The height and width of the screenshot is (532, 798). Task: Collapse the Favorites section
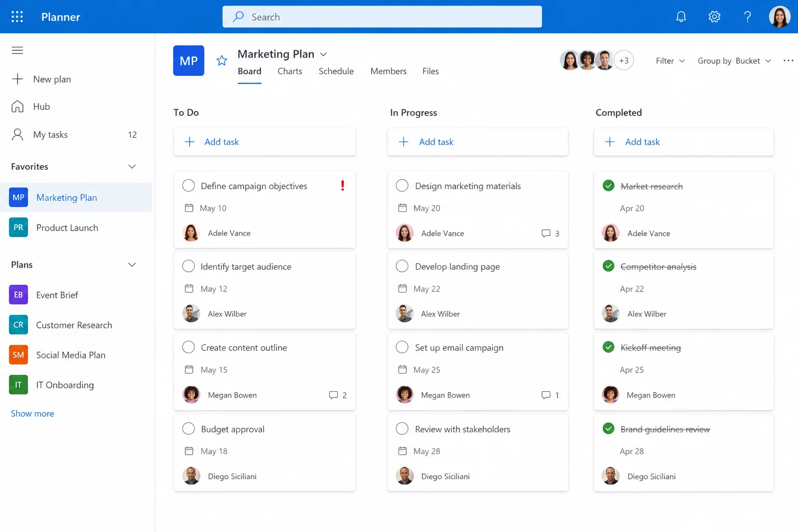click(132, 166)
